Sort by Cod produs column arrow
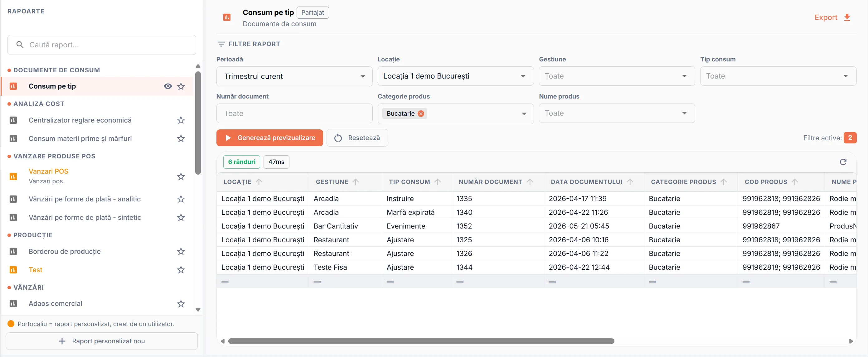Viewport: 868px width, 357px height. tap(794, 182)
